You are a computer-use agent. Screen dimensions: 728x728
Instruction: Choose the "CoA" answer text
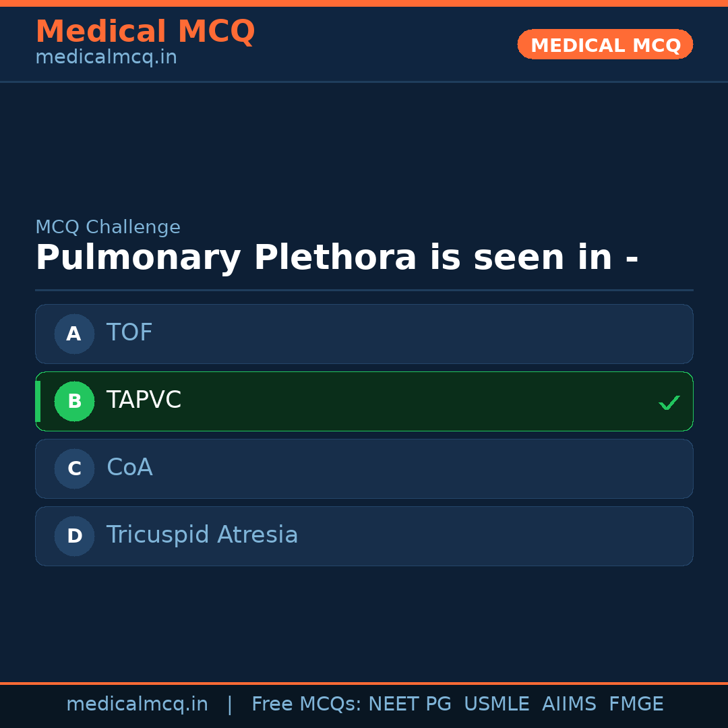click(129, 468)
